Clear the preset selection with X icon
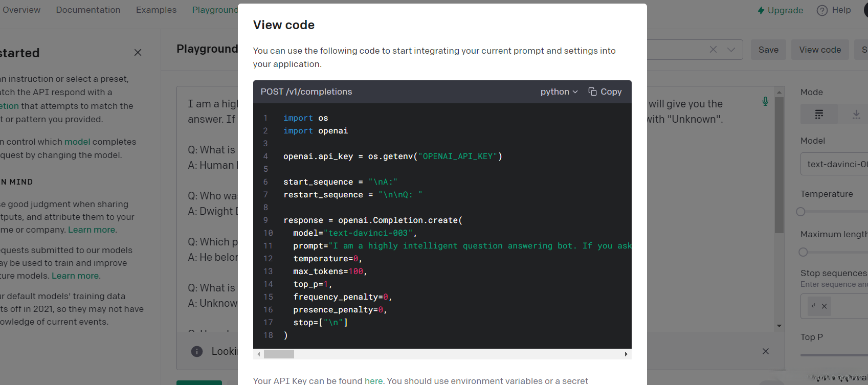 (713, 50)
